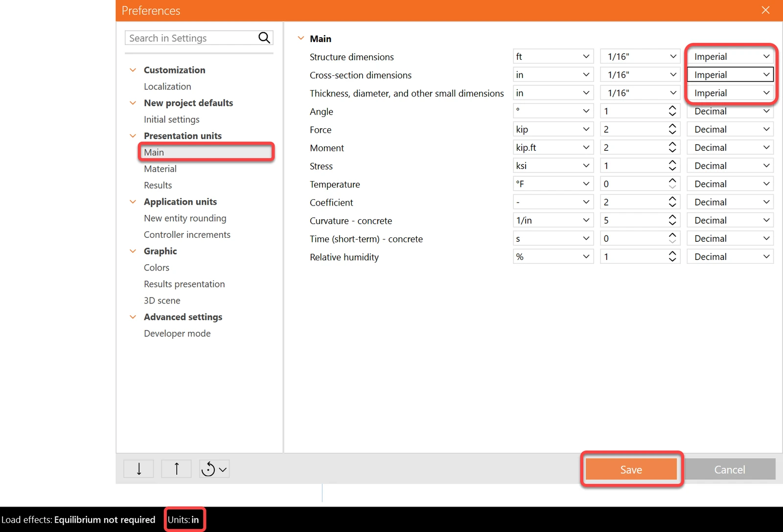This screenshot has width=783, height=532.
Task: Collapse the Advanced settings group
Action: pos(133,317)
